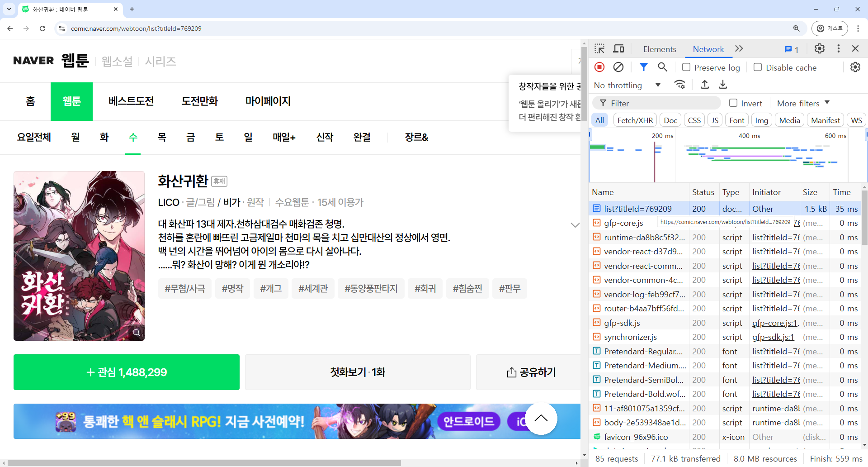Toggle the network filter funnel icon

(643, 67)
